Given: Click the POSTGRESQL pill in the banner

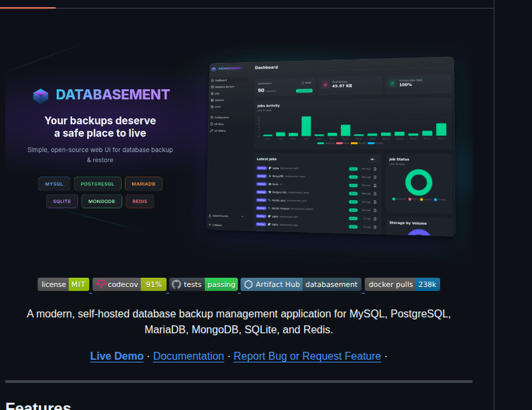Looking at the screenshot, I should click(97, 184).
